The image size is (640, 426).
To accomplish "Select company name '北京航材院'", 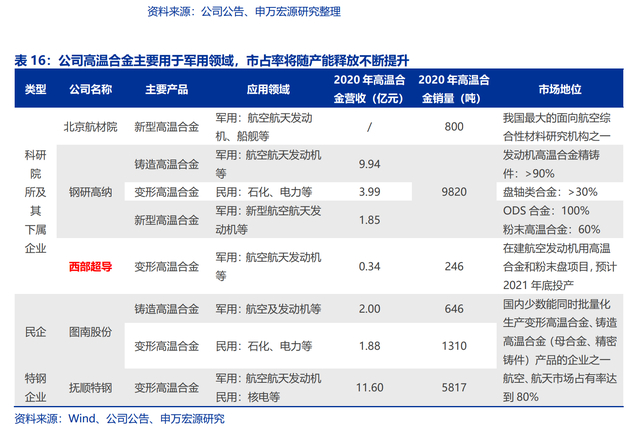I will [x=90, y=127].
